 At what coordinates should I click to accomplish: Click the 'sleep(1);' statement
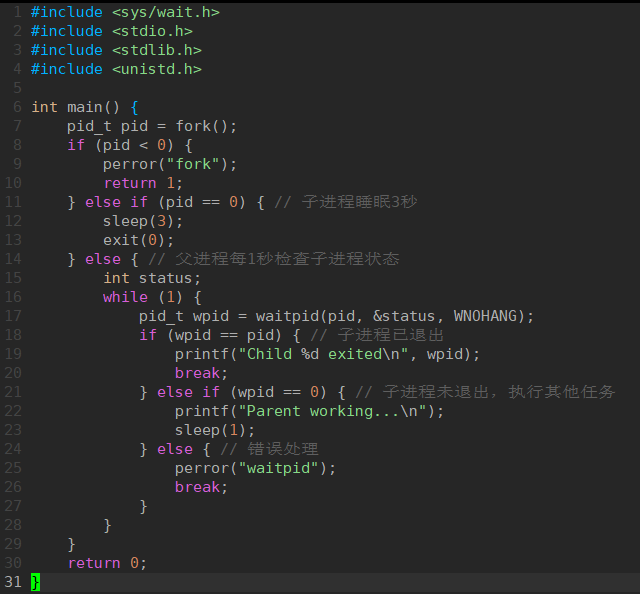click(215, 430)
